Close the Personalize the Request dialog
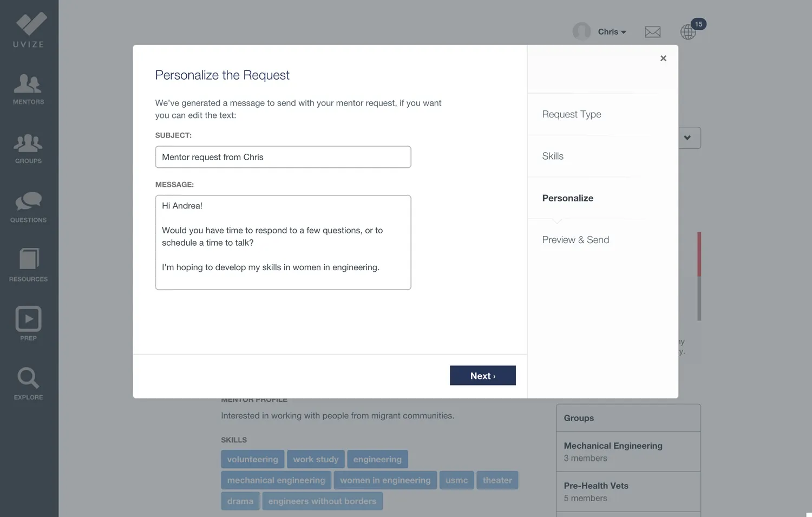Screen dimensions: 812x517 pyautogui.click(x=663, y=58)
